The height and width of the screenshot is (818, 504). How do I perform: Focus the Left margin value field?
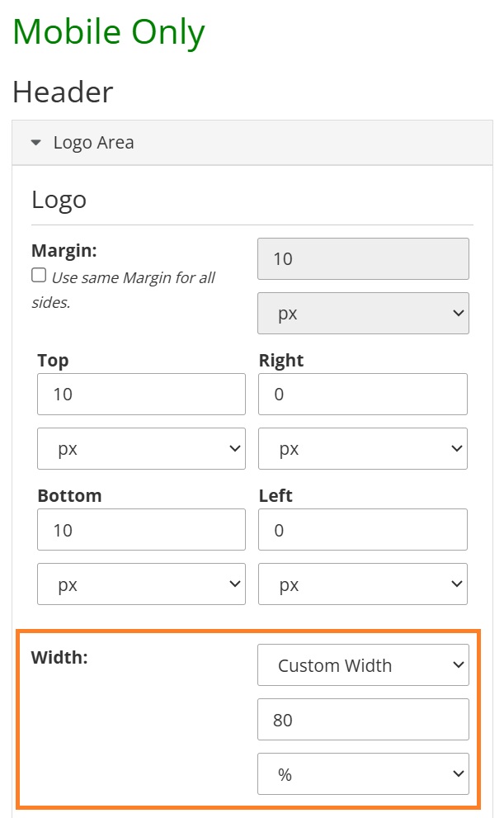(x=363, y=529)
